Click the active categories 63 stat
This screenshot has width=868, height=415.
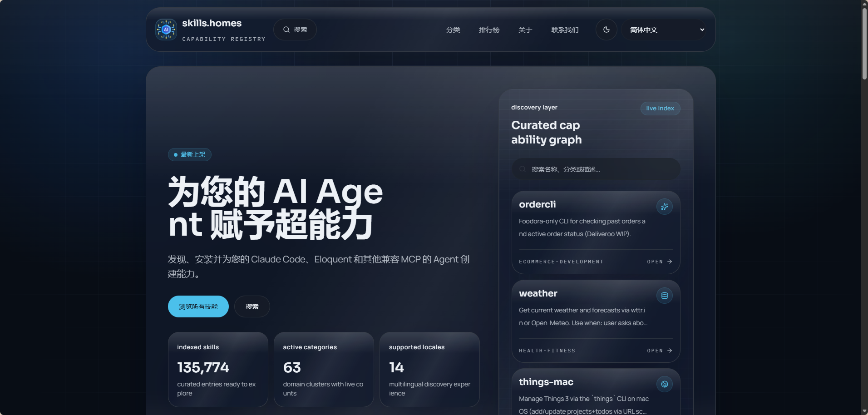click(x=324, y=370)
